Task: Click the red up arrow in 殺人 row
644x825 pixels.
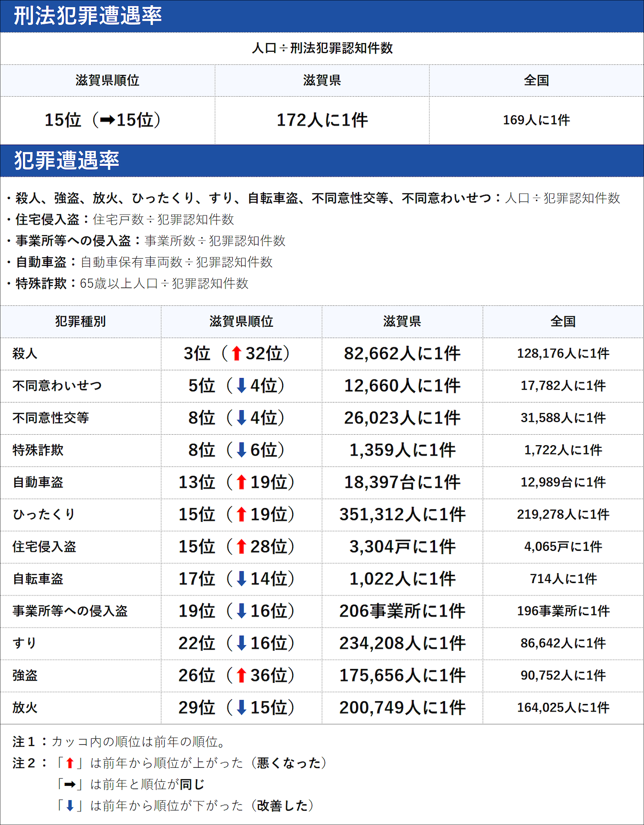Action: tap(236, 354)
